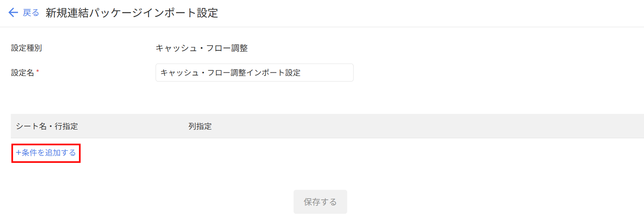Viewport: 644px width, 221px height.
Task: Click the シート名・行指定 column header
Action: click(47, 126)
